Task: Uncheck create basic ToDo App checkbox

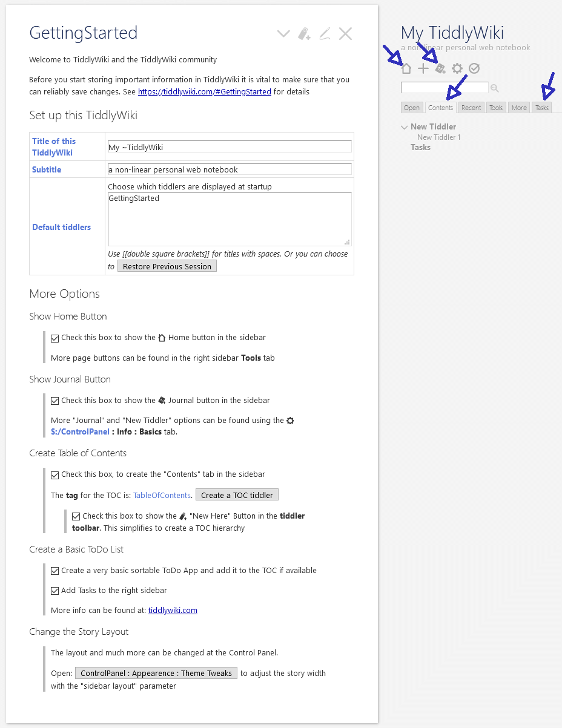Action: [55, 571]
